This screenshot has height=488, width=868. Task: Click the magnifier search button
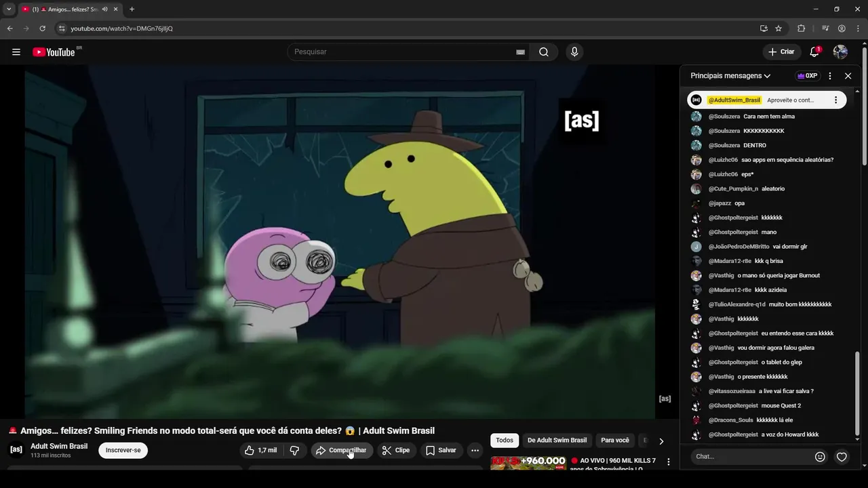[x=544, y=52]
